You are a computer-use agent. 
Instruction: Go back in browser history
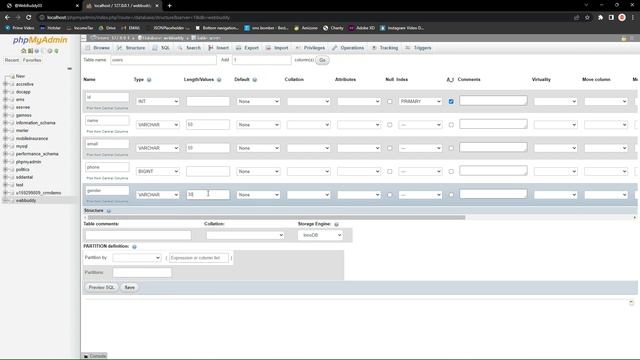pyautogui.click(x=7, y=17)
